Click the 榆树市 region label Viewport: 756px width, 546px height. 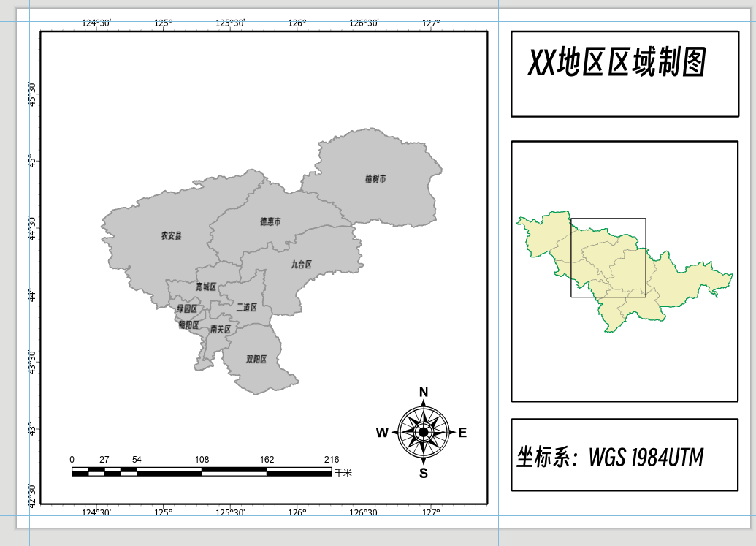click(x=375, y=179)
